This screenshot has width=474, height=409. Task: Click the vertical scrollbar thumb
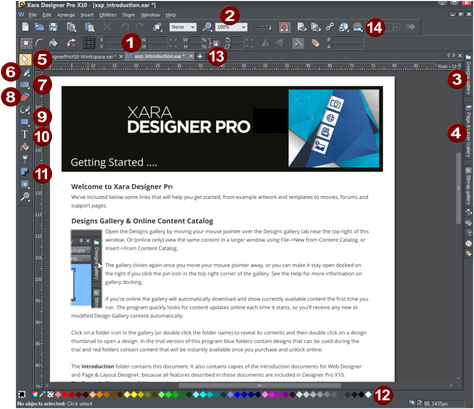[x=458, y=188]
